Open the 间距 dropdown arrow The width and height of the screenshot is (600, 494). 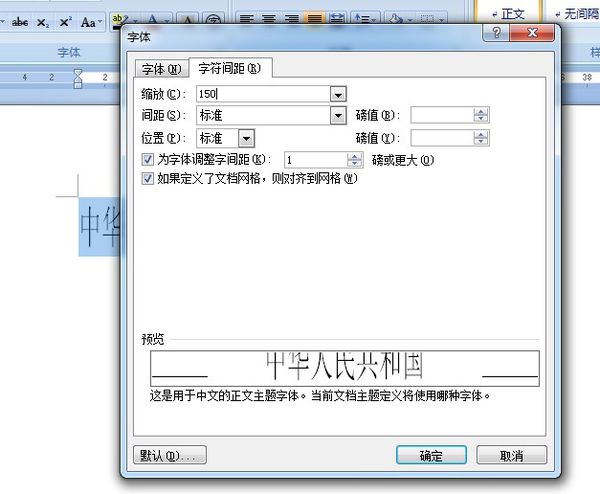click(338, 116)
